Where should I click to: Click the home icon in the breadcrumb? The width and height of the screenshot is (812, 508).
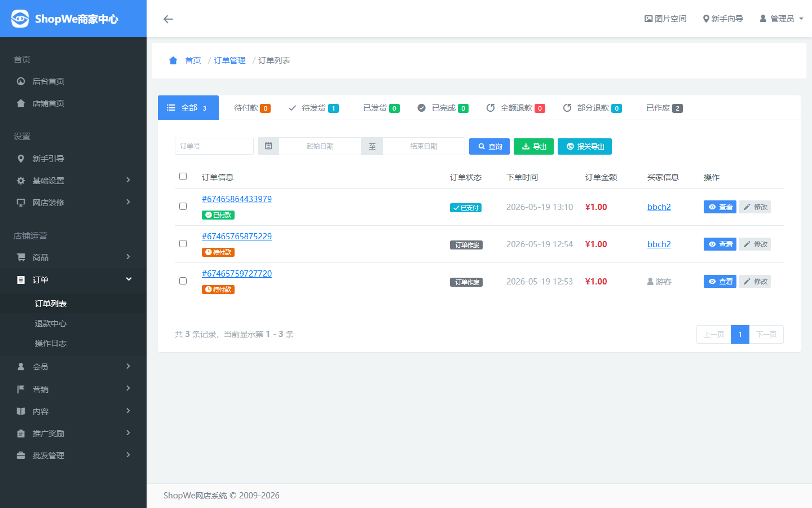coord(173,60)
